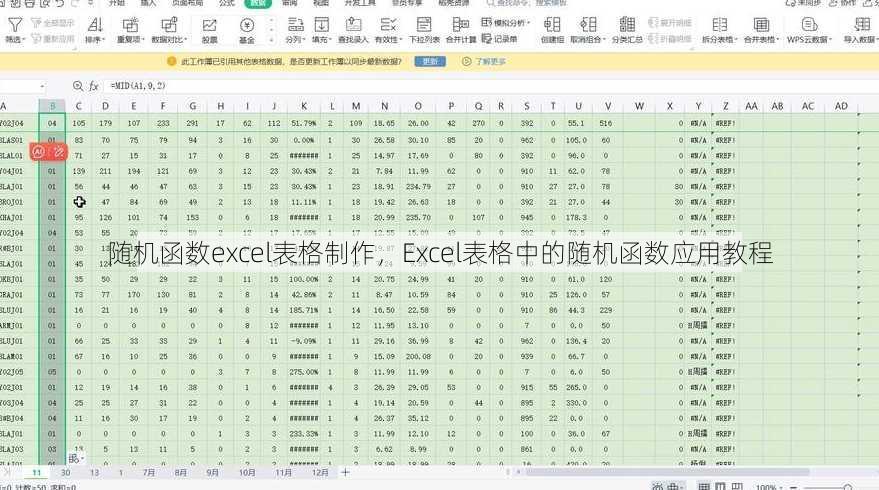Image resolution: width=879 pixels, height=490 pixels.
Task: Click the 下拉列表 dropdown list icon
Action: click(424, 25)
